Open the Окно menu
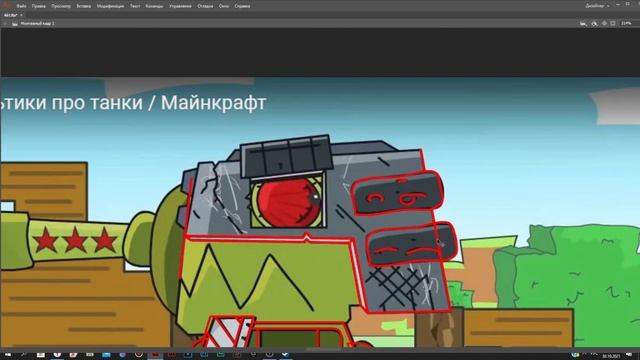The image size is (640, 360). [x=224, y=6]
